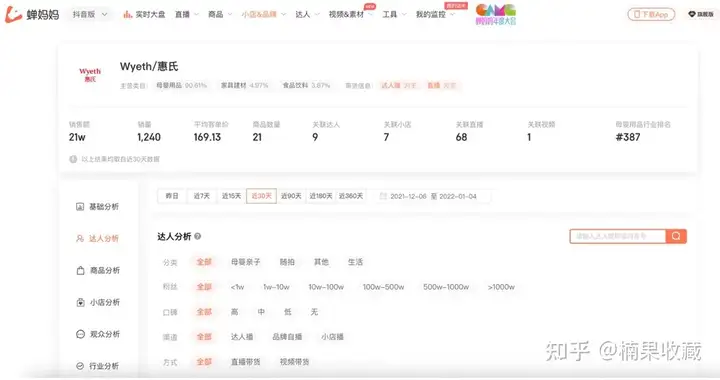Select the 昨日 time range
The image size is (720, 380).
pos(172,196)
